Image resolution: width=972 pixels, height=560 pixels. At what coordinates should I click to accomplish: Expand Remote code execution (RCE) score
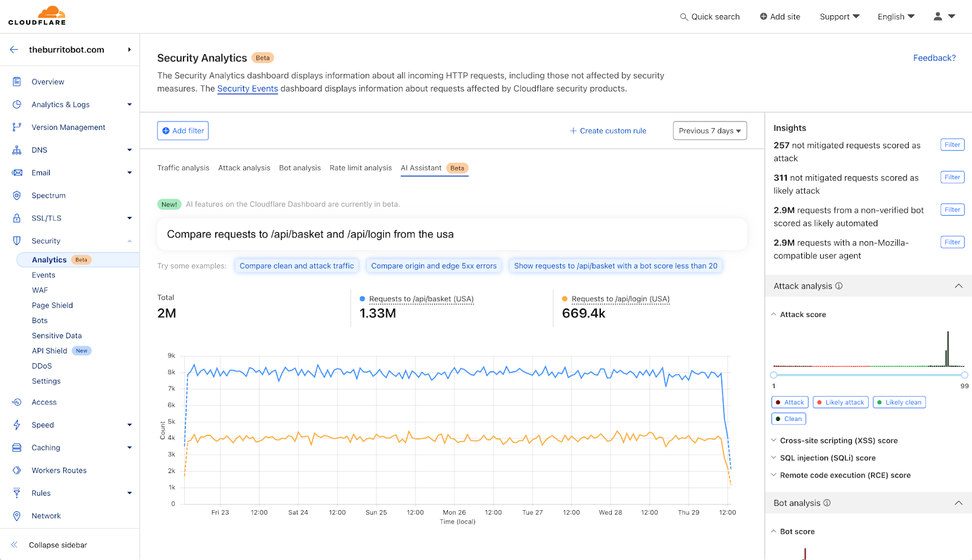(841, 475)
